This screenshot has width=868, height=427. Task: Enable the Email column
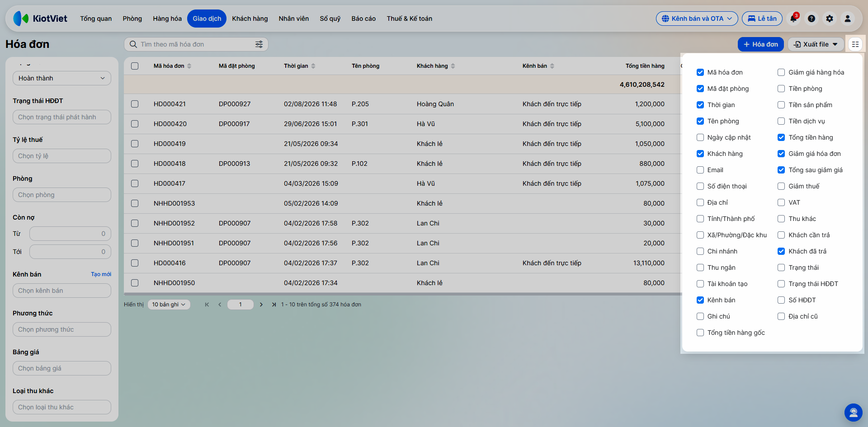pos(700,170)
